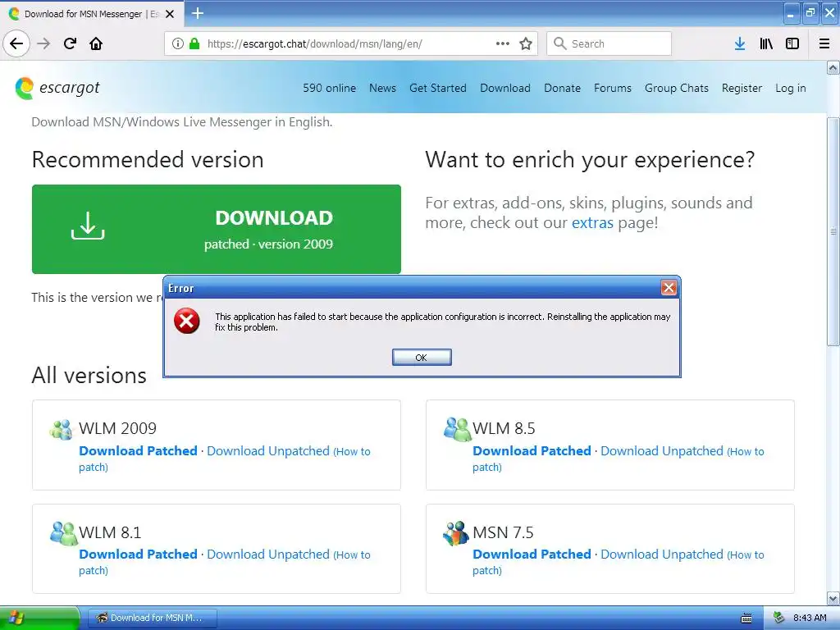The height and width of the screenshot is (630, 840).
Task: Download Unpatched for WLM 8.5
Action: point(662,450)
